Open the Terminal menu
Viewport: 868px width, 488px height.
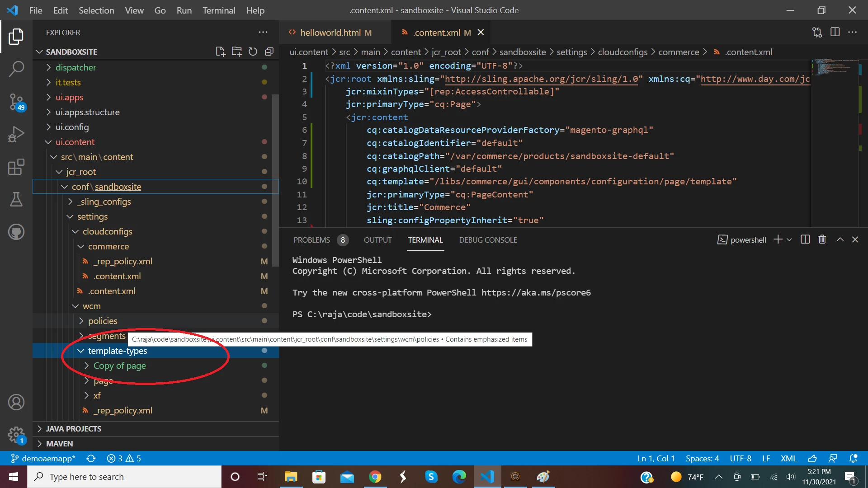point(219,10)
